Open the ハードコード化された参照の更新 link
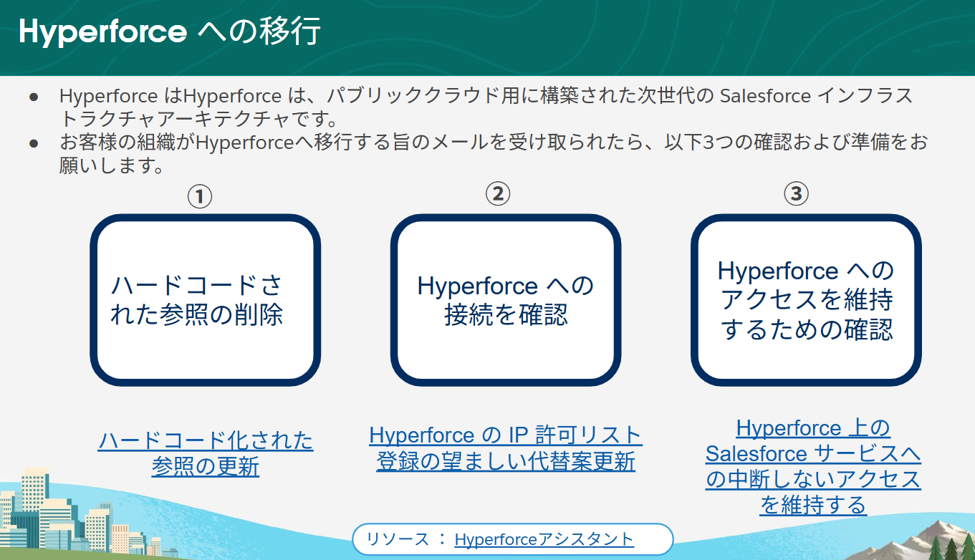Screen dimensions: 975x560 click(x=206, y=453)
